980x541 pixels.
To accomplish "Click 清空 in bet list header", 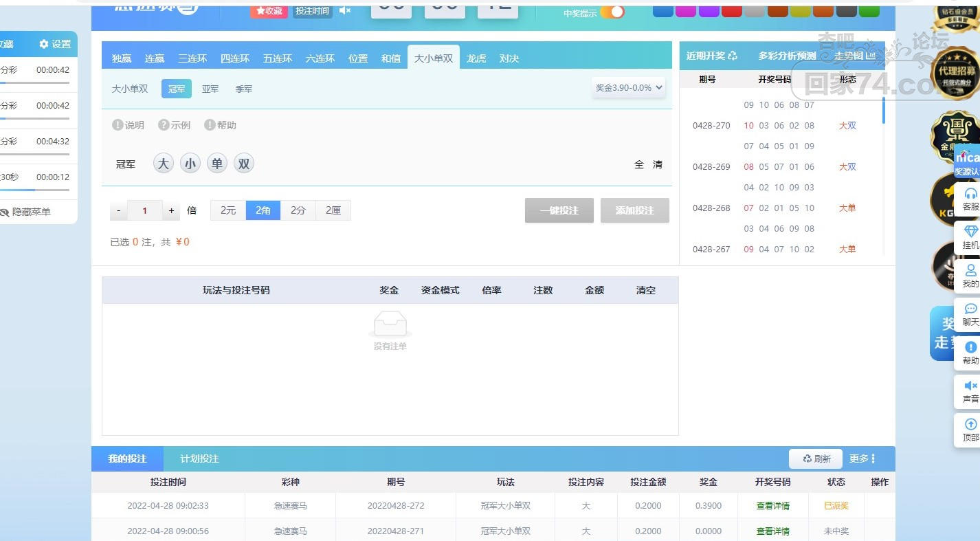I will coord(646,290).
